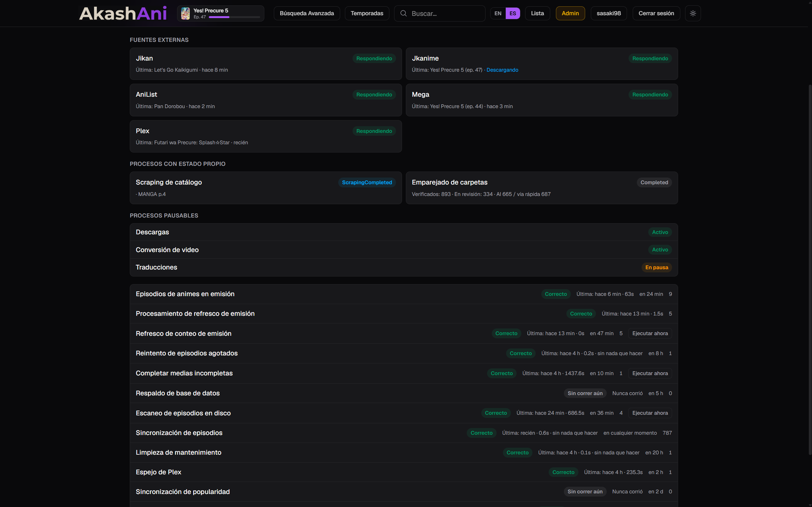The height and width of the screenshot is (507, 812).
Task: Click the page vertical scrollbar
Action: pyautogui.click(x=810, y=270)
